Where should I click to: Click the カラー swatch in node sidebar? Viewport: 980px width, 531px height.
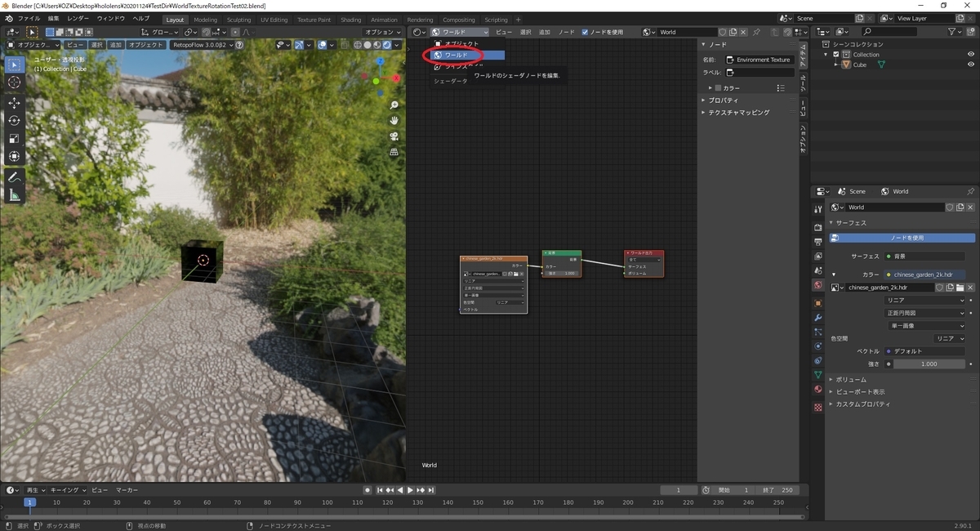click(718, 87)
